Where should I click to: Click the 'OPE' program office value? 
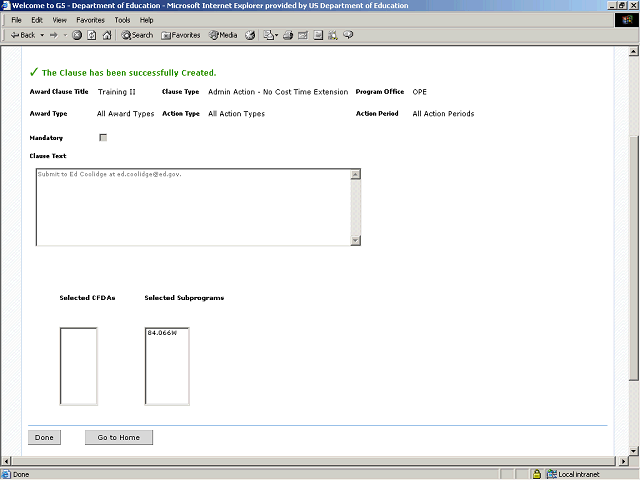(419, 92)
